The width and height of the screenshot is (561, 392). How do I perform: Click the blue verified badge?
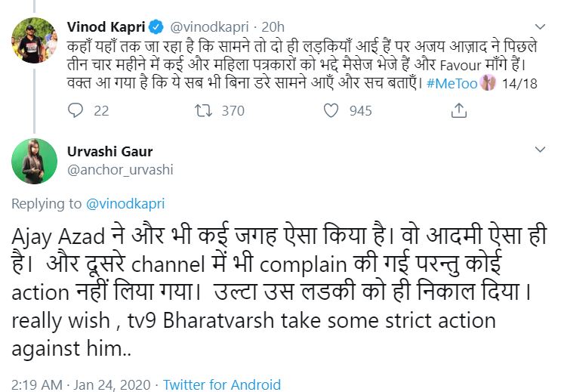pyautogui.click(x=156, y=27)
